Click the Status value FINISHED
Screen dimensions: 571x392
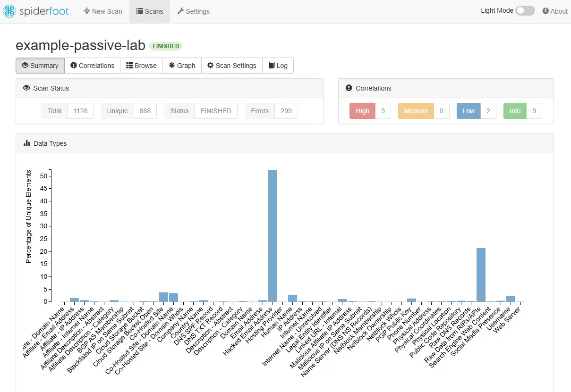(x=216, y=111)
